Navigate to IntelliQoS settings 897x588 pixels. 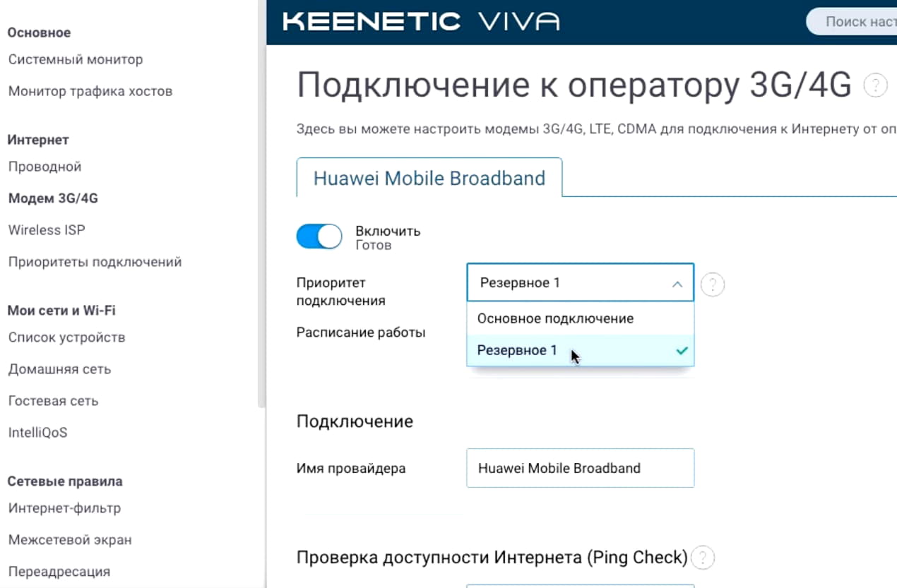click(x=38, y=433)
